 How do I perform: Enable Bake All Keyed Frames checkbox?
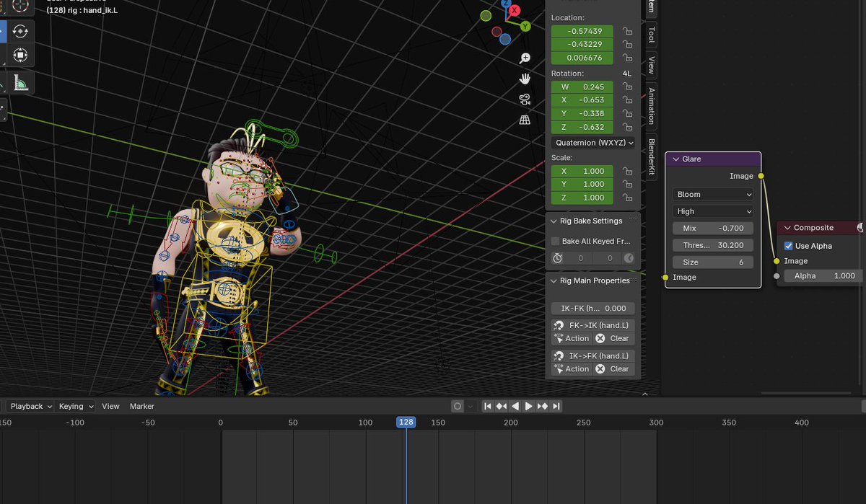[x=555, y=241]
